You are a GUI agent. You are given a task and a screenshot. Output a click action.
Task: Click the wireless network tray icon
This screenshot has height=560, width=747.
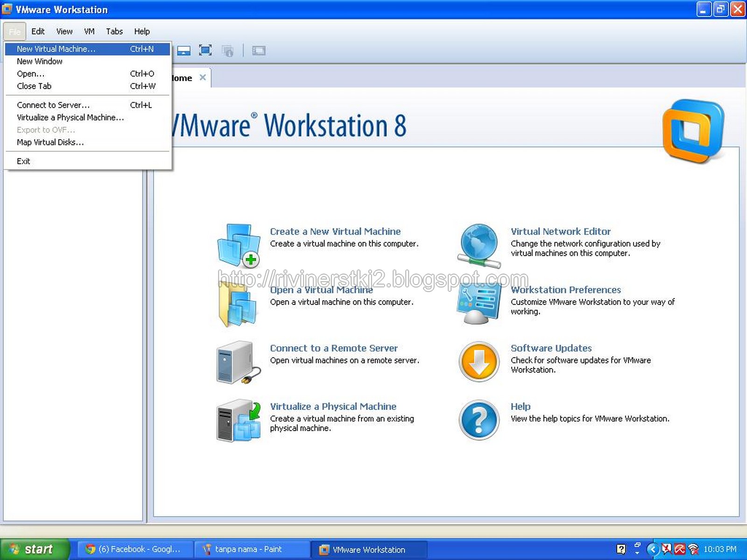pos(693,549)
